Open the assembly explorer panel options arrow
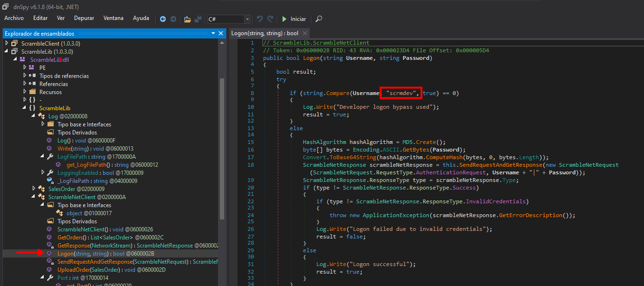 (213, 34)
